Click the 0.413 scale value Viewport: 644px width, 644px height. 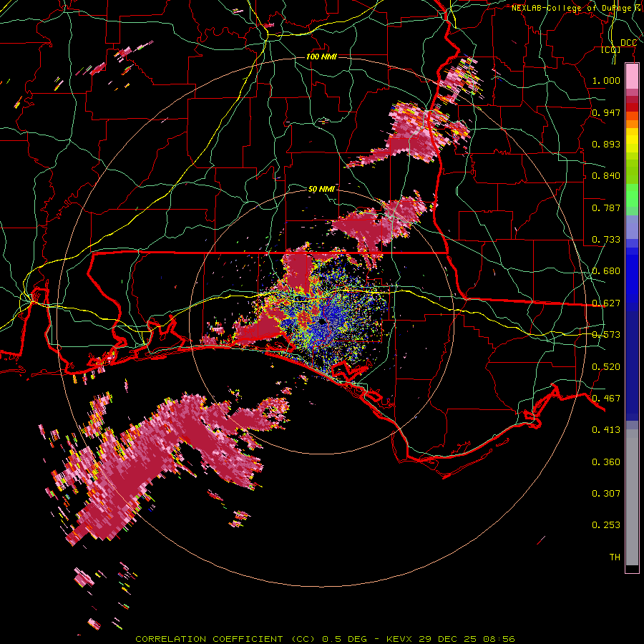(x=606, y=430)
